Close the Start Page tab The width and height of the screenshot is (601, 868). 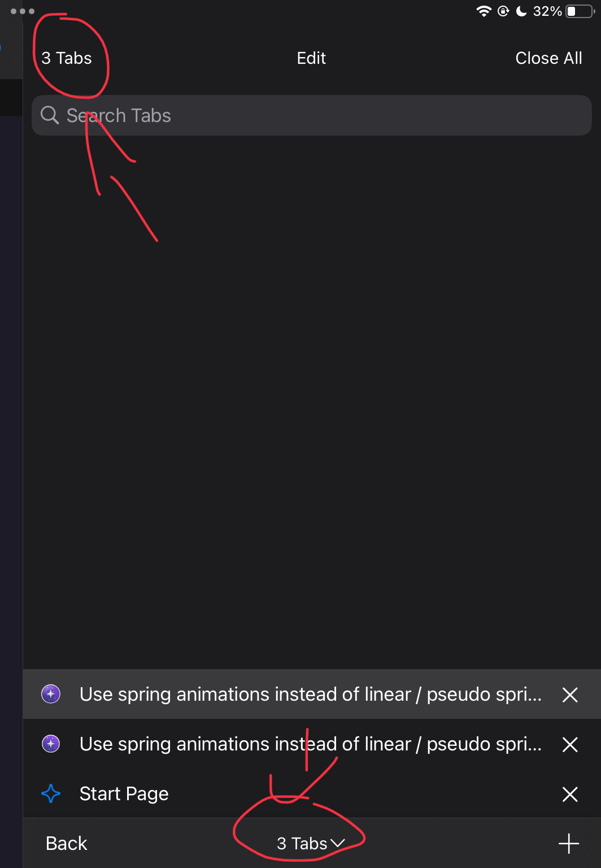click(x=570, y=794)
